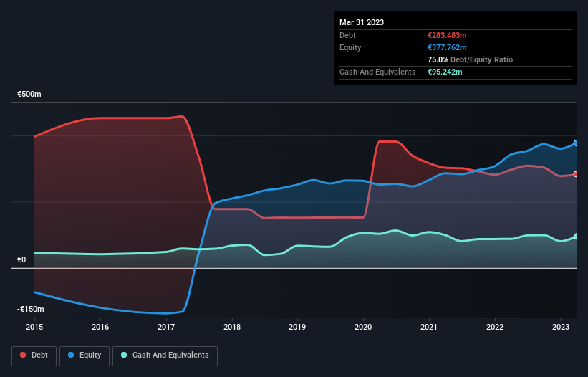Click the 2018 x-axis label
The image size is (588, 377).
pos(232,327)
